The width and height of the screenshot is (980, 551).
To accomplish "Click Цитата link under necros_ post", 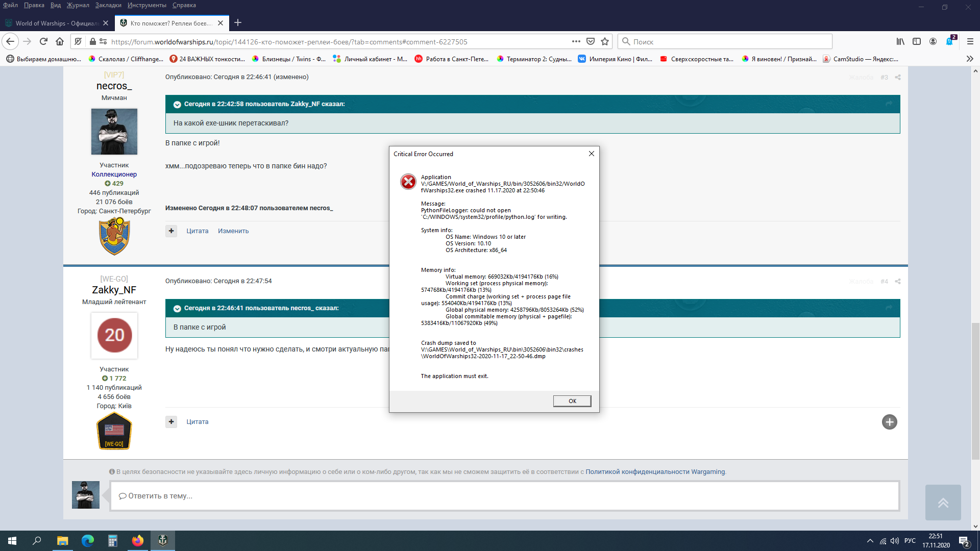I will pos(198,231).
